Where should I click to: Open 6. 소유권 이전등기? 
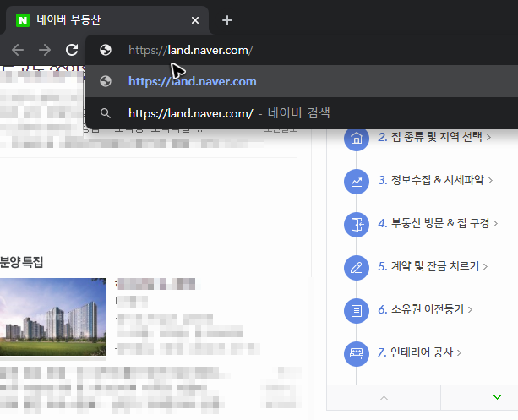[425, 309]
